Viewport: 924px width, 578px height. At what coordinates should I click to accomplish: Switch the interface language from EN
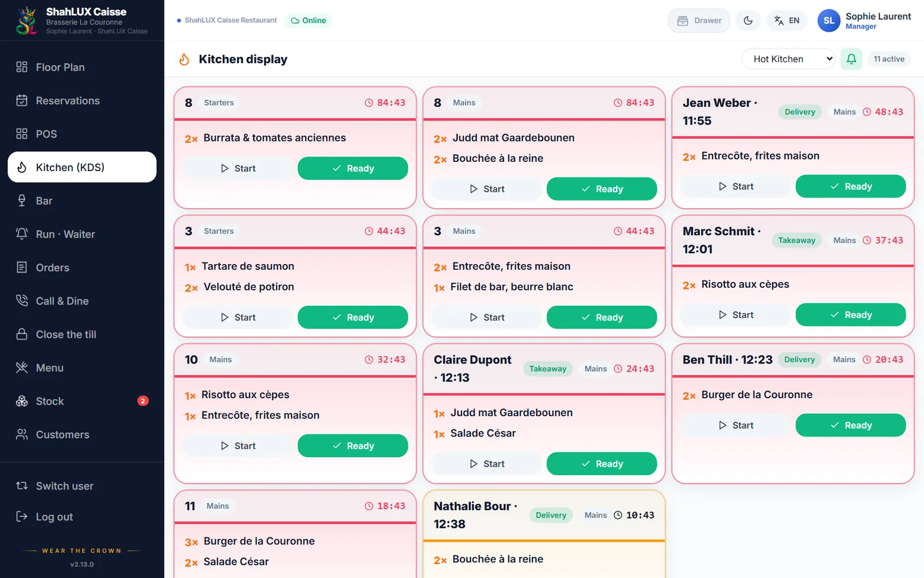pyautogui.click(x=787, y=20)
